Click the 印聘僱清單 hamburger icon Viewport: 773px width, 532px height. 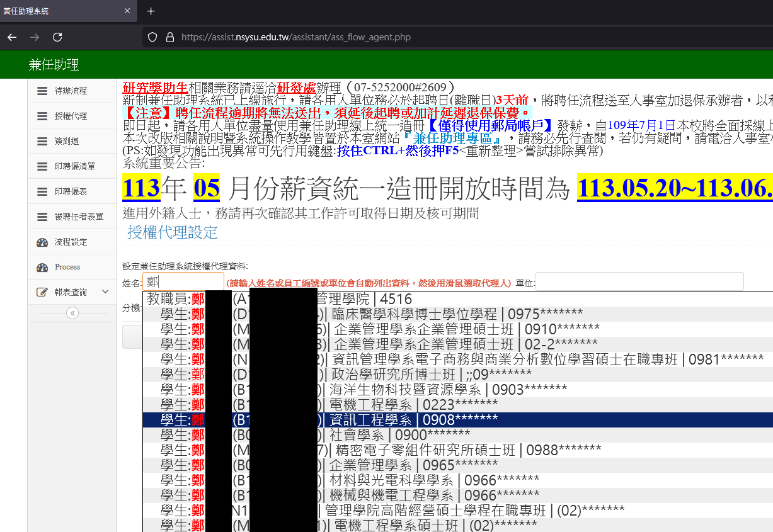(x=42, y=166)
